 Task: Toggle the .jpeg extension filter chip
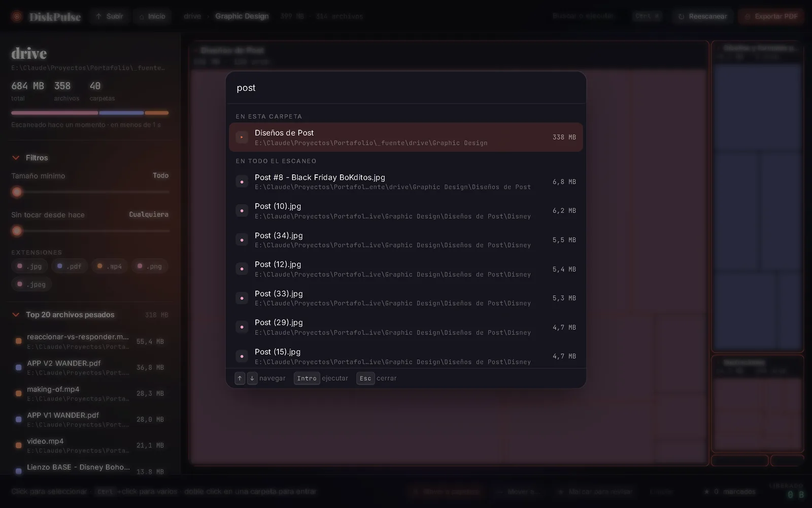click(x=31, y=284)
